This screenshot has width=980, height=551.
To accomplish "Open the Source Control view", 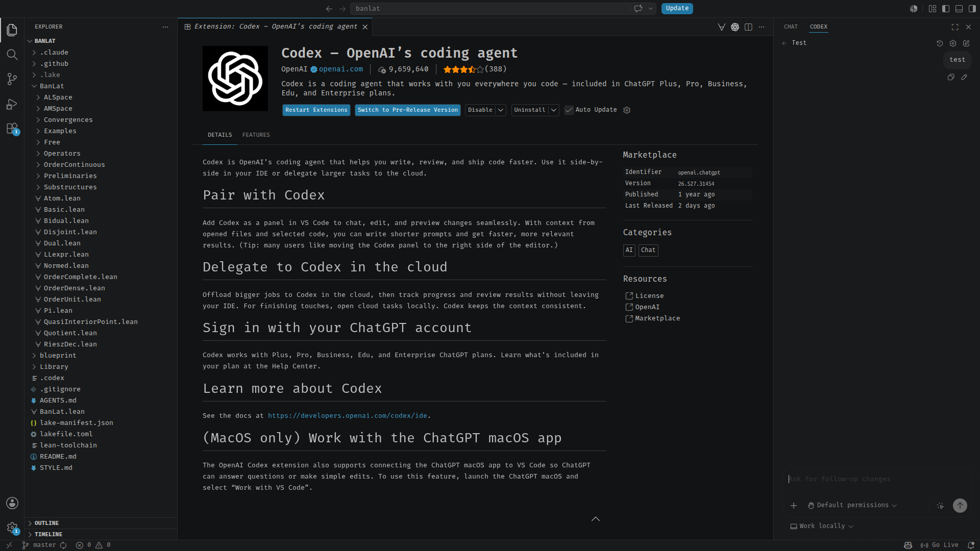I will [x=12, y=79].
